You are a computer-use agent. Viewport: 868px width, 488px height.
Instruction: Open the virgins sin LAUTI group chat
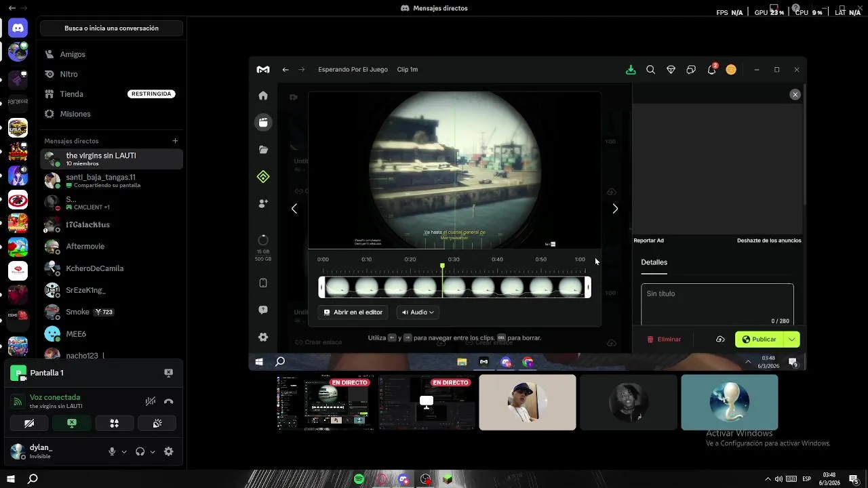tap(111, 159)
